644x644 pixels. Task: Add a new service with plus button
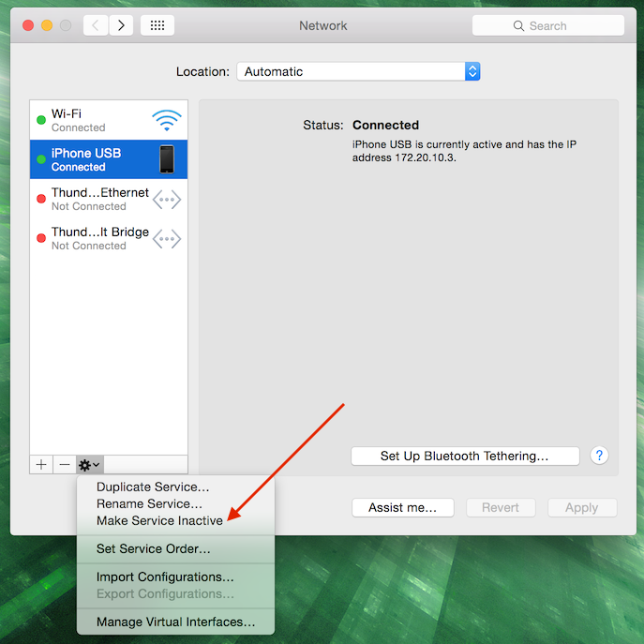click(41, 465)
